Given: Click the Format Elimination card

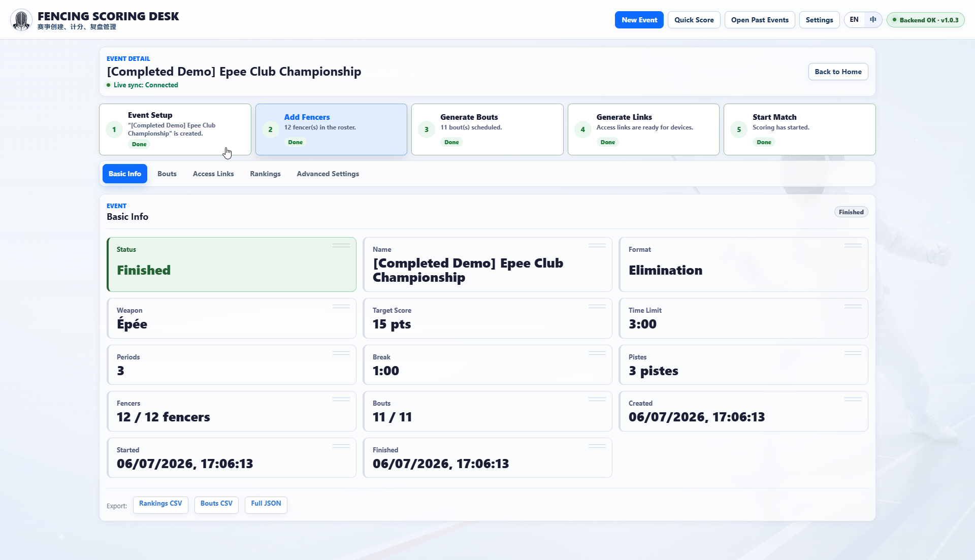Looking at the screenshot, I should 743,265.
